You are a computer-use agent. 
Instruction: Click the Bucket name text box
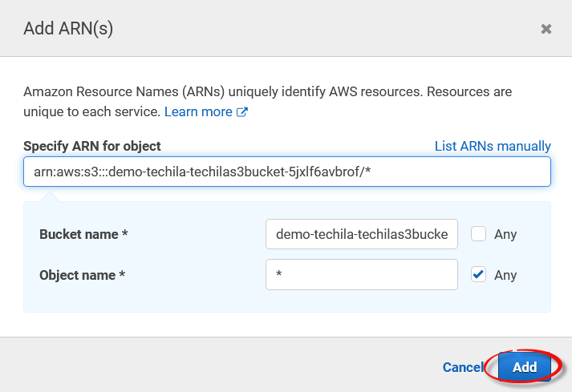coord(361,234)
